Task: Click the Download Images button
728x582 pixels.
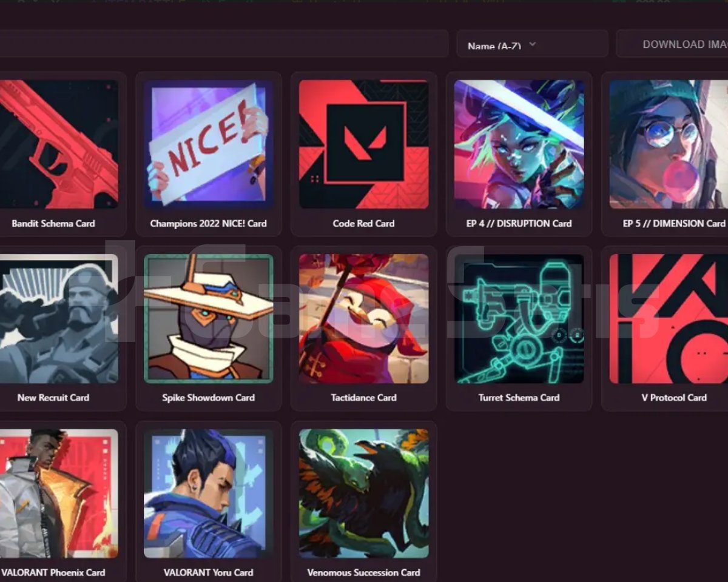Action: tap(672, 44)
